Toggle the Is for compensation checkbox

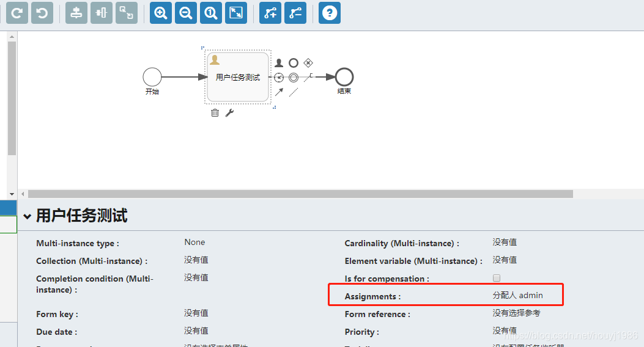497,278
